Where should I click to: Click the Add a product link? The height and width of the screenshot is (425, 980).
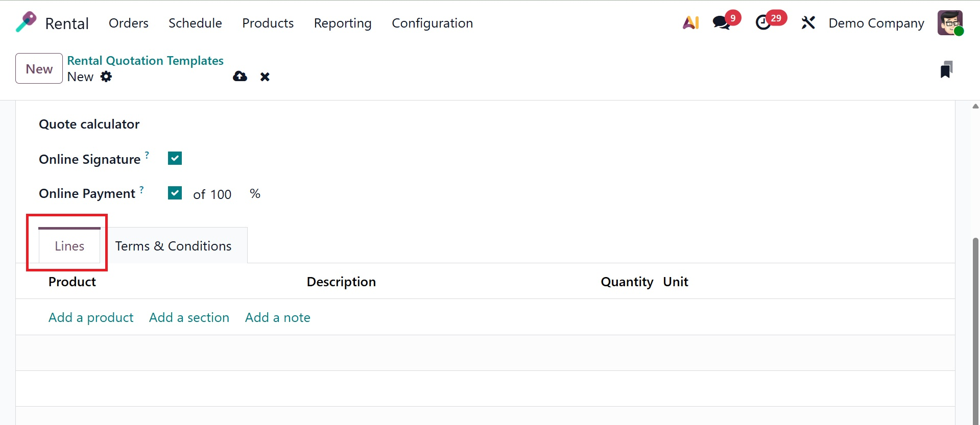91,317
